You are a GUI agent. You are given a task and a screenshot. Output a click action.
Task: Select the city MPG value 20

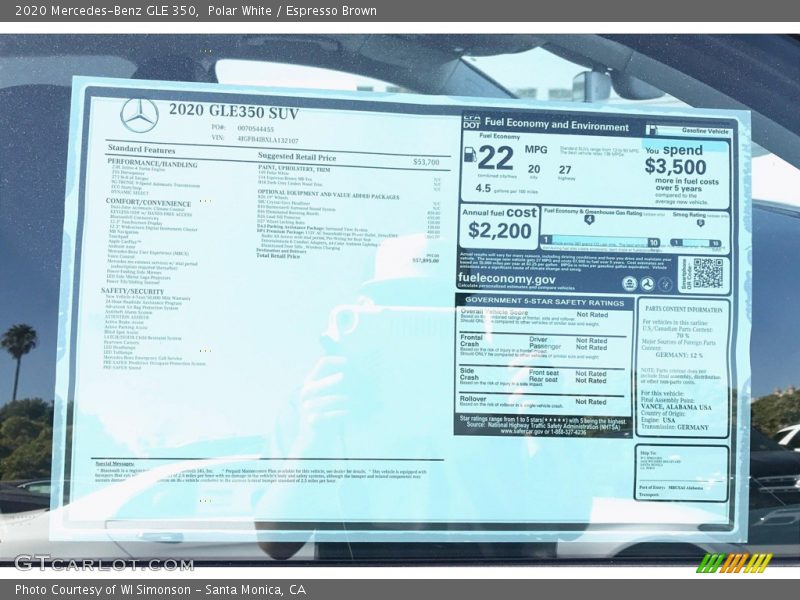pos(534,169)
